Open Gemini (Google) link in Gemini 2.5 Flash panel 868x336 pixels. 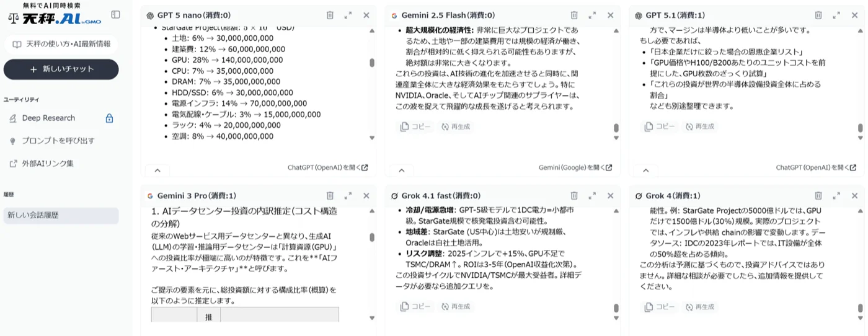(x=575, y=167)
